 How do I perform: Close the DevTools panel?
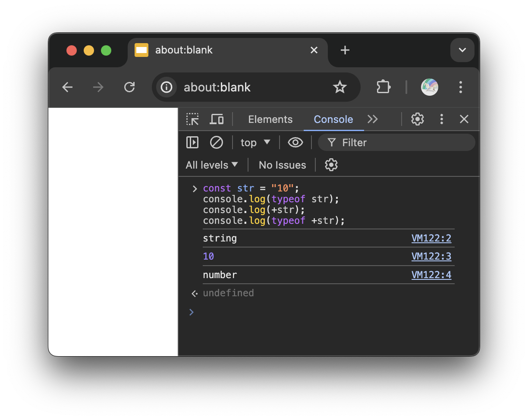click(464, 119)
